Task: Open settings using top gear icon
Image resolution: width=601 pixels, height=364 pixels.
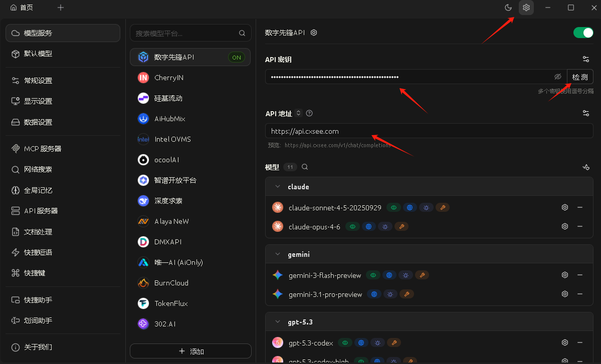Action: pyautogui.click(x=526, y=8)
